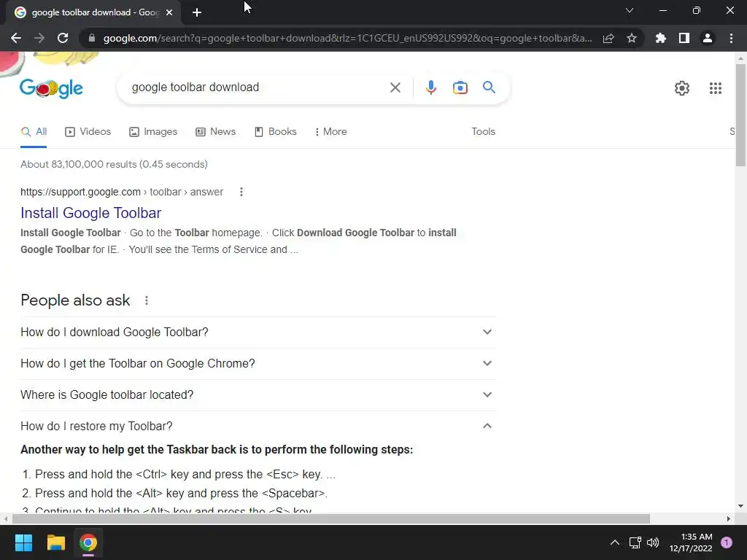Submit search with magnifier icon
The height and width of the screenshot is (560, 747).
pyautogui.click(x=489, y=87)
